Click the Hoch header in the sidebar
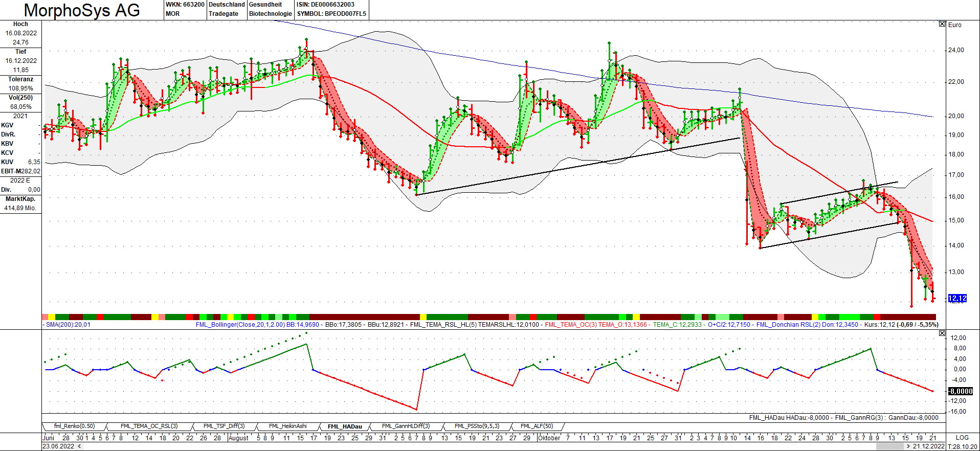Screen dimensions: 980x451 pyautogui.click(x=20, y=24)
